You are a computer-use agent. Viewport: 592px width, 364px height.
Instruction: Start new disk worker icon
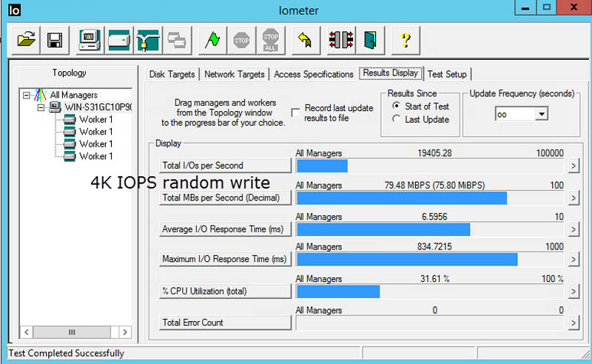[119, 40]
